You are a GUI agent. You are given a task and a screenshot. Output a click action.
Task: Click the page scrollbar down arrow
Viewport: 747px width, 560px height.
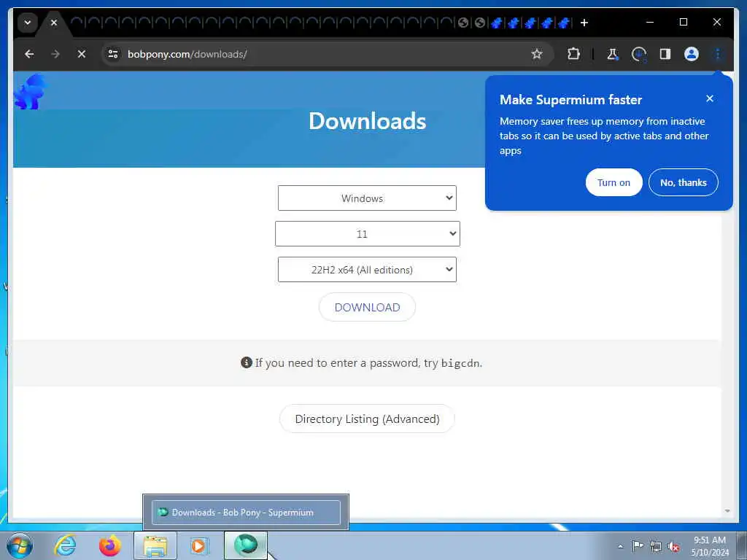727,511
